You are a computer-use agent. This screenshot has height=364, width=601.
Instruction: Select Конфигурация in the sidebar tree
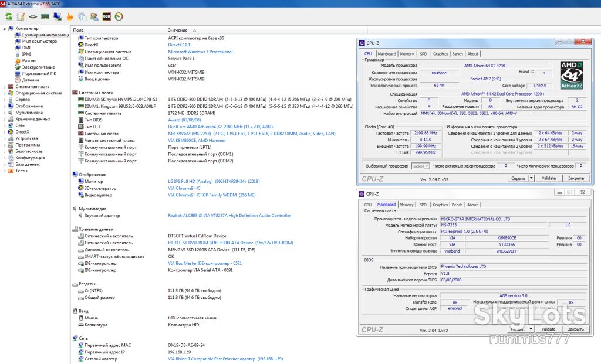[x=30, y=158]
